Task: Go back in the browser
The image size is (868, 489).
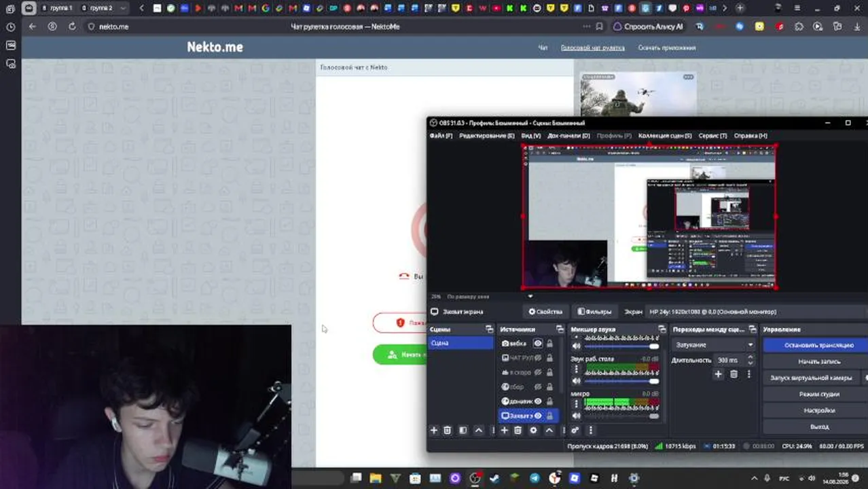Action: (32, 26)
